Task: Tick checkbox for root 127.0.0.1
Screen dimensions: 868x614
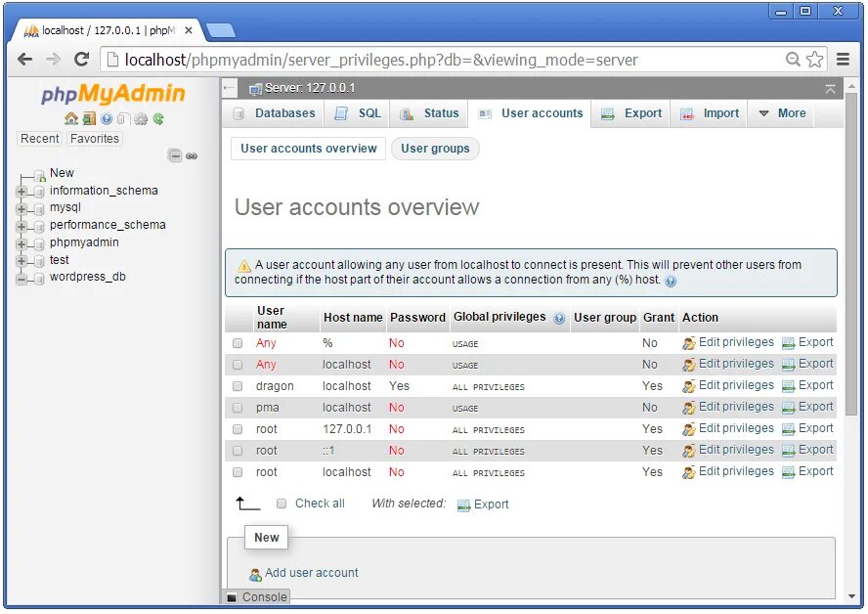Action: (x=238, y=429)
